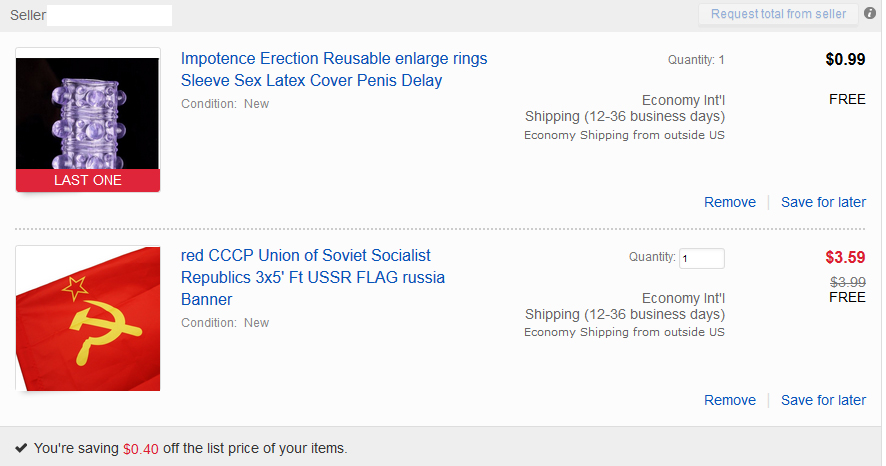Screen dimensions: 886x466
Task: Click the first item's Economy Int'l shipping text
Action: tap(683, 100)
